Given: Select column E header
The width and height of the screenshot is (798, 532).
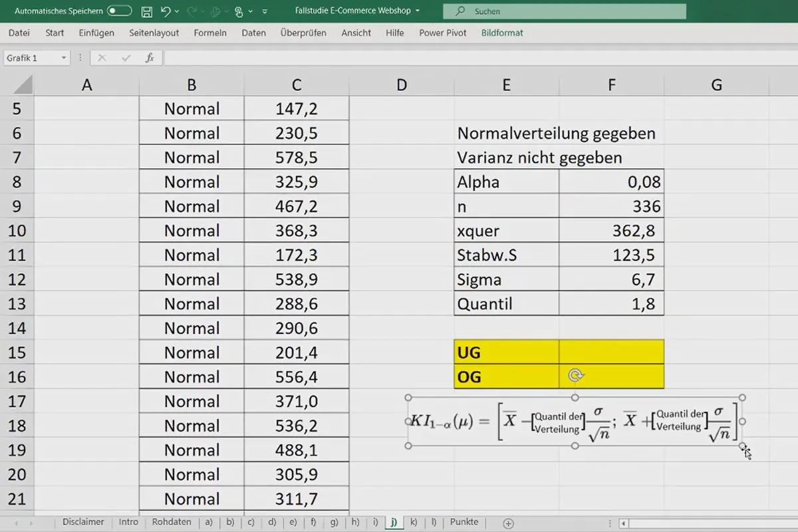Looking at the screenshot, I should (507, 85).
